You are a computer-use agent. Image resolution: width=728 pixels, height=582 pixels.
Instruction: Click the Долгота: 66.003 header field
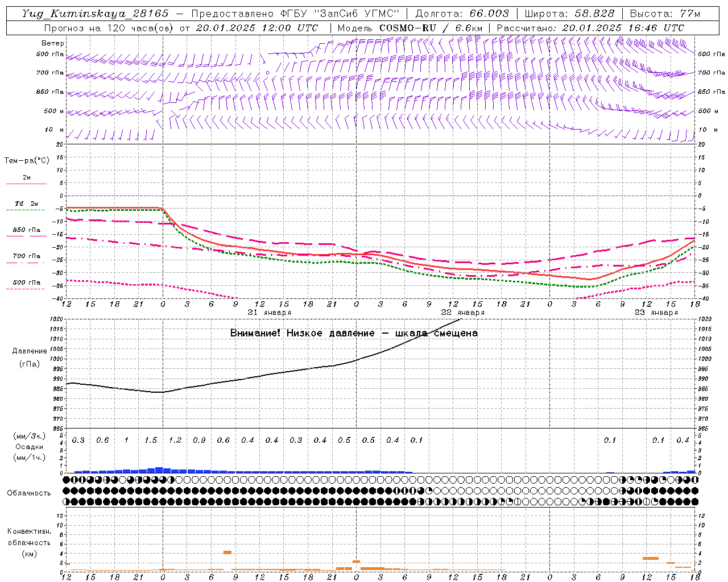click(462, 14)
